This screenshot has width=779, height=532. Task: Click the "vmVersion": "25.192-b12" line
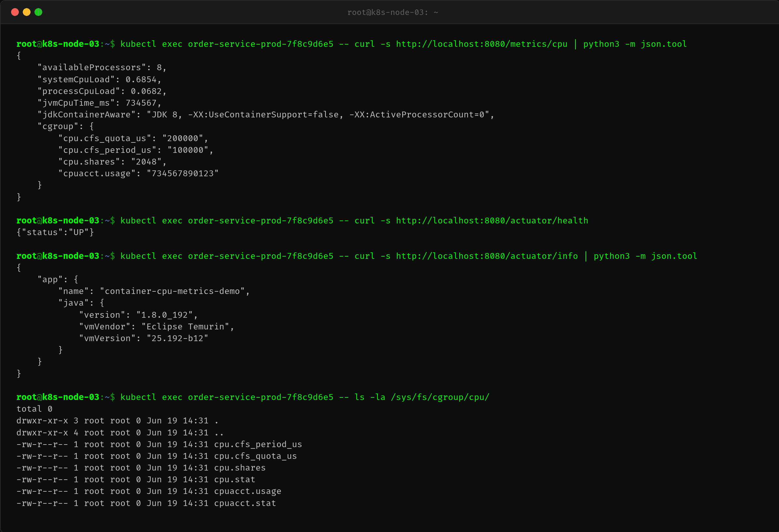(143, 339)
